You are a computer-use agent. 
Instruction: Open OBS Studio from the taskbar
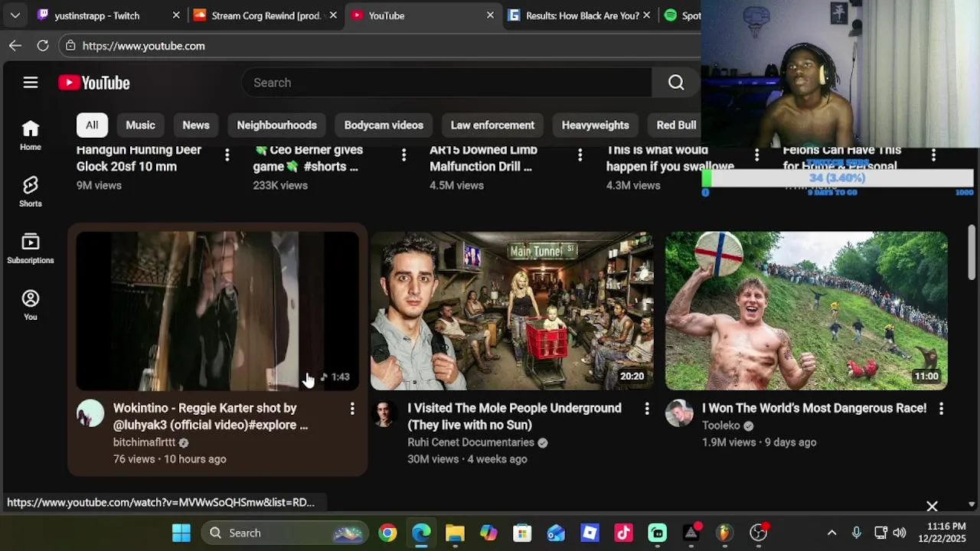coord(758,533)
